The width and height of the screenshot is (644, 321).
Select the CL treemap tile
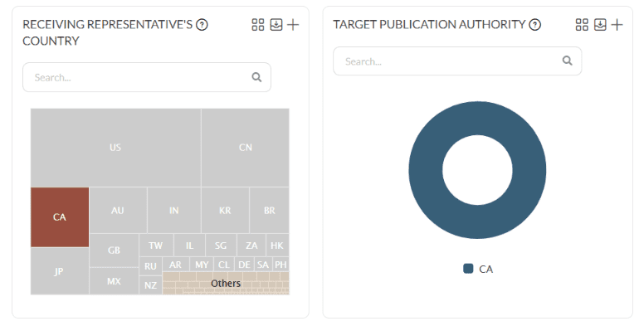point(224,265)
